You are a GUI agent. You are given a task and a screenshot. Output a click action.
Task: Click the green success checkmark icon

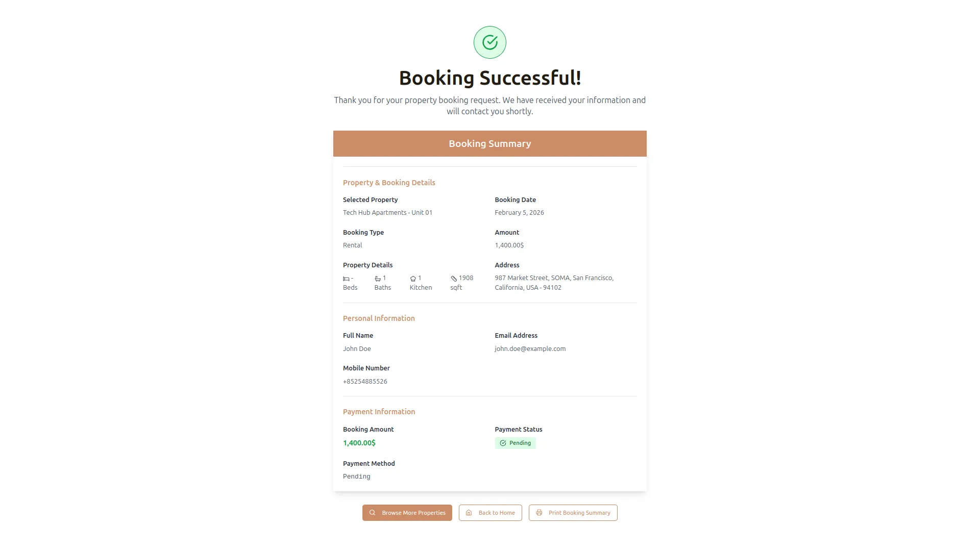(x=490, y=42)
